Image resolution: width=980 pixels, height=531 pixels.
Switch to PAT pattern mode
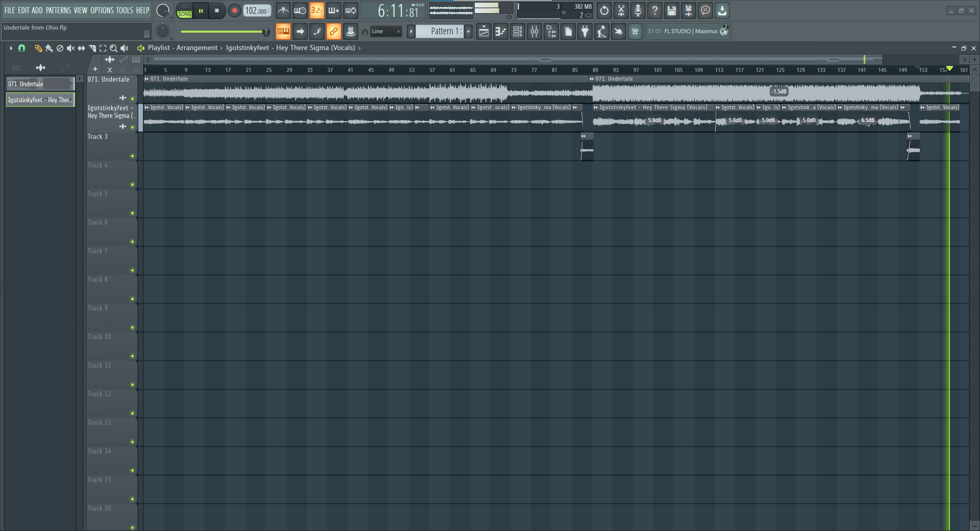click(x=184, y=7)
